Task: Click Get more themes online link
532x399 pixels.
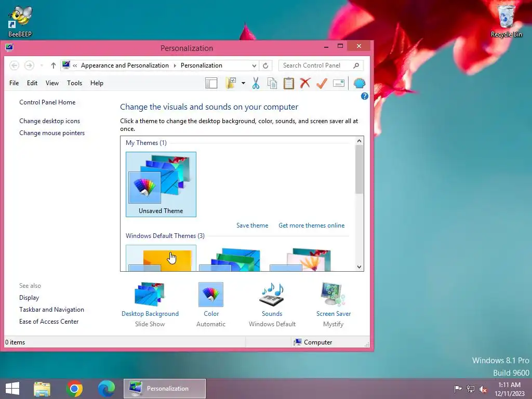Action: (x=312, y=225)
